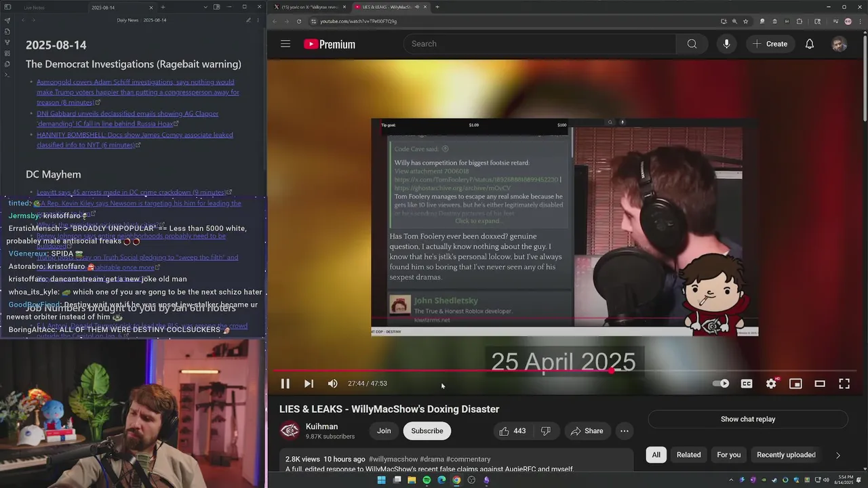The width and height of the screenshot is (868, 488).
Task: Open File Explorer from taskbar
Action: (x=412, y=480)
